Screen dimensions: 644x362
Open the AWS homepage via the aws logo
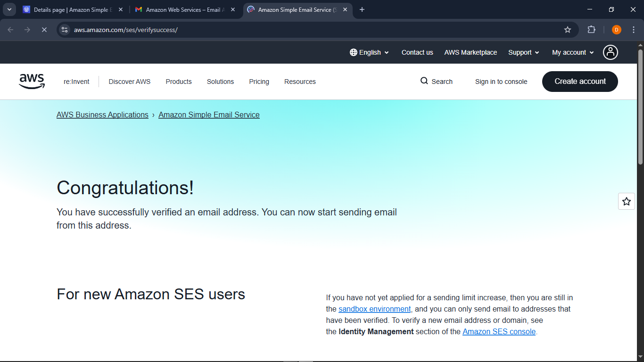32,81
